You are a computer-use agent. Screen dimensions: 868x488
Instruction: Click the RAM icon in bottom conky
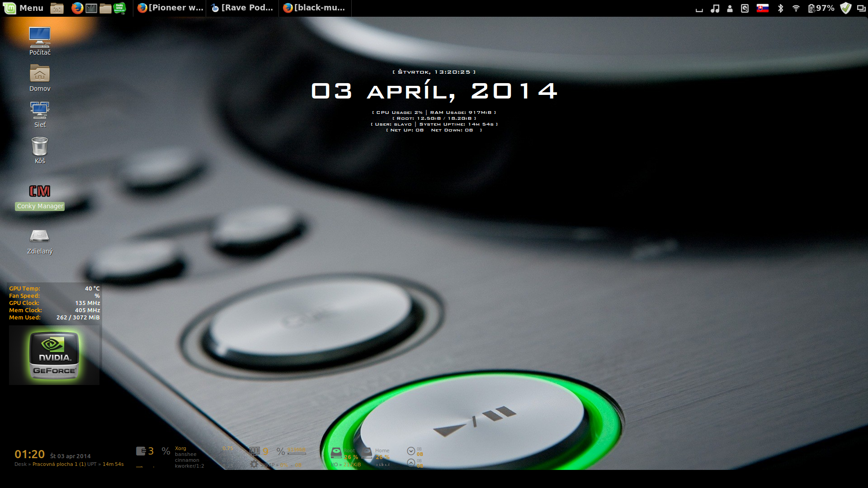coord(255,451)
